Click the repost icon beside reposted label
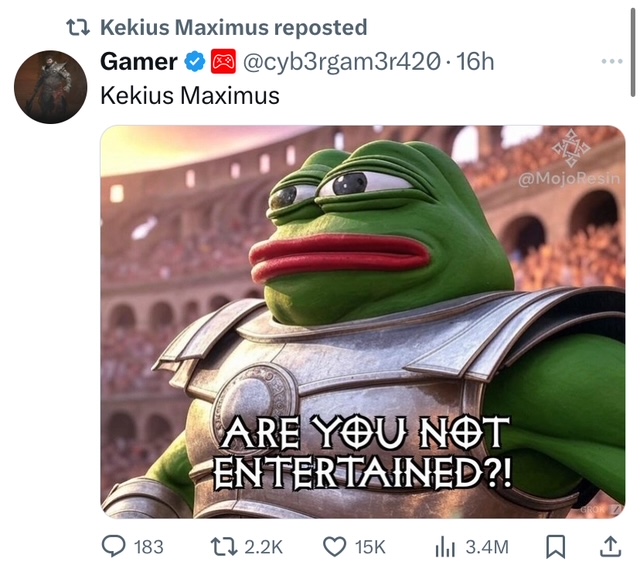This screenshot has width=640, height=572. coord(78,28)
